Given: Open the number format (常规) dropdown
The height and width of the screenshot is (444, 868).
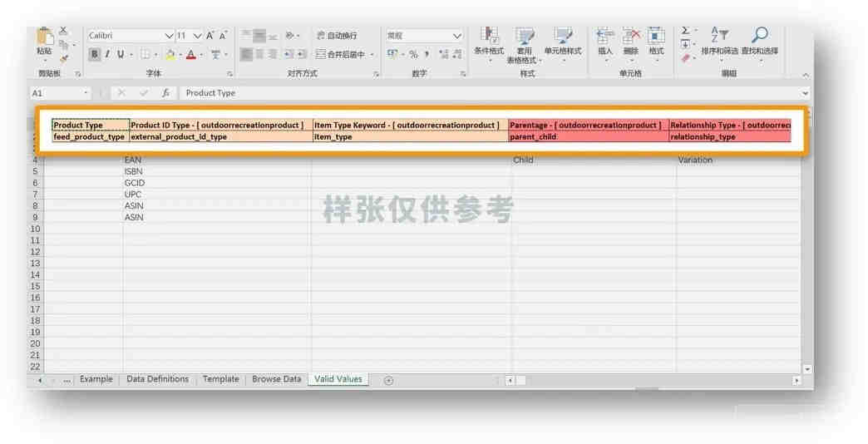Looking at the screenshot, I should coord(456,36).
